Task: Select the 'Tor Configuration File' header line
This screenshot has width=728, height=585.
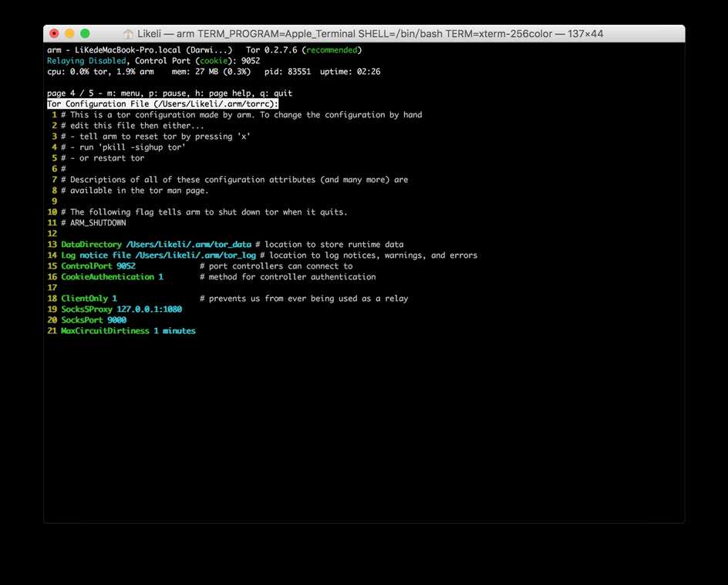Action: [x=163, y=104]
